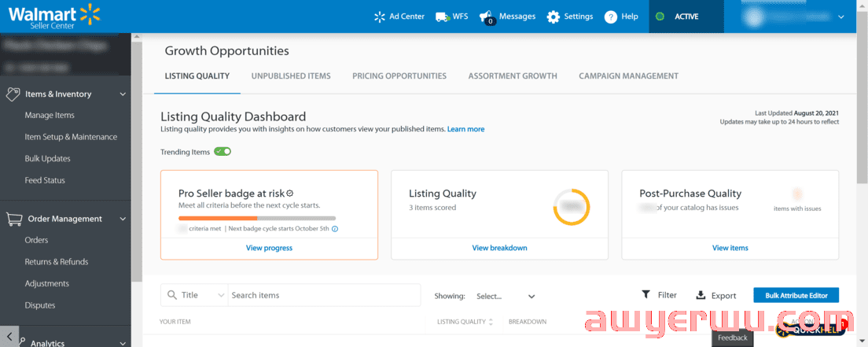Click View progress link
Image resolution: width=868 pixels, height=347 pixels.
click(269, 248)
